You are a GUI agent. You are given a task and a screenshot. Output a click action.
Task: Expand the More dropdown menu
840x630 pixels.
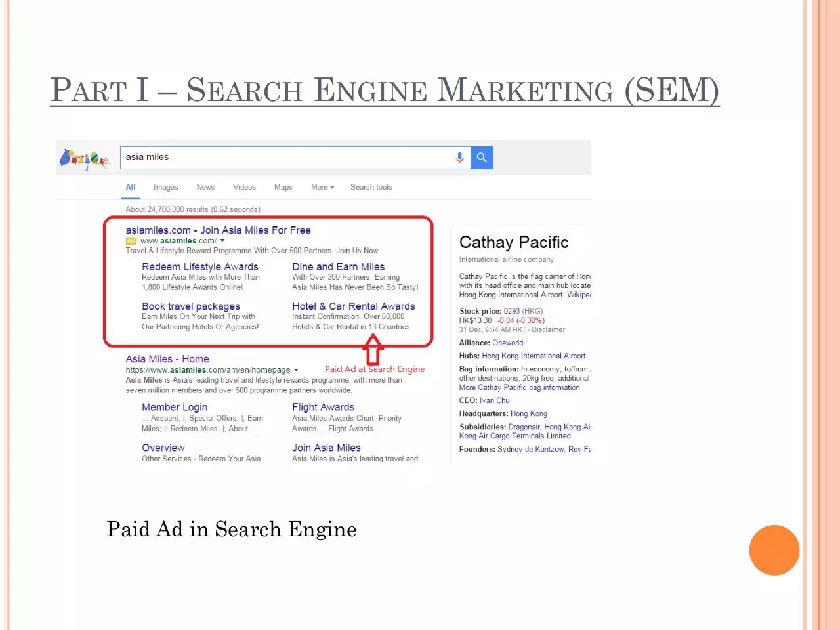(x=322, y=187)
